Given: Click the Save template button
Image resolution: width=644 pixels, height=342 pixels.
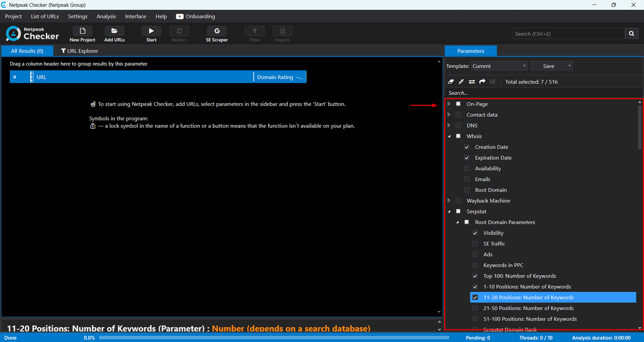Looking at the screenshot, I should (549, 66).
